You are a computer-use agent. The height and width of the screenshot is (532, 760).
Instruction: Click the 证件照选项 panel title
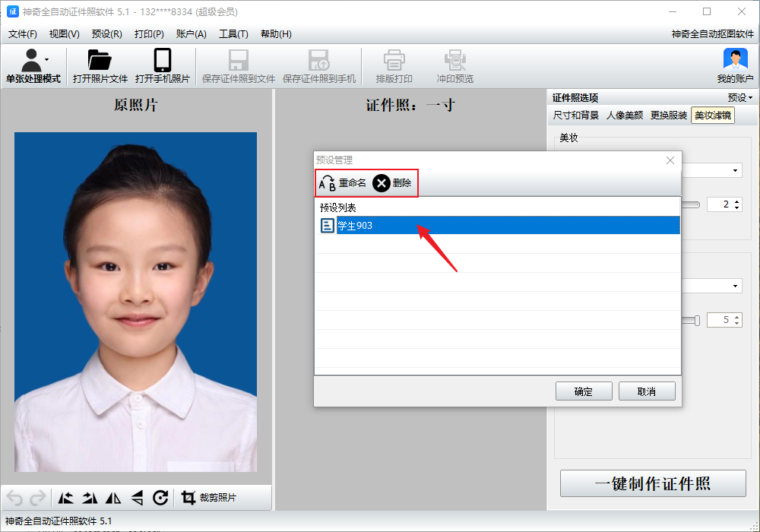tap(575, 98)
